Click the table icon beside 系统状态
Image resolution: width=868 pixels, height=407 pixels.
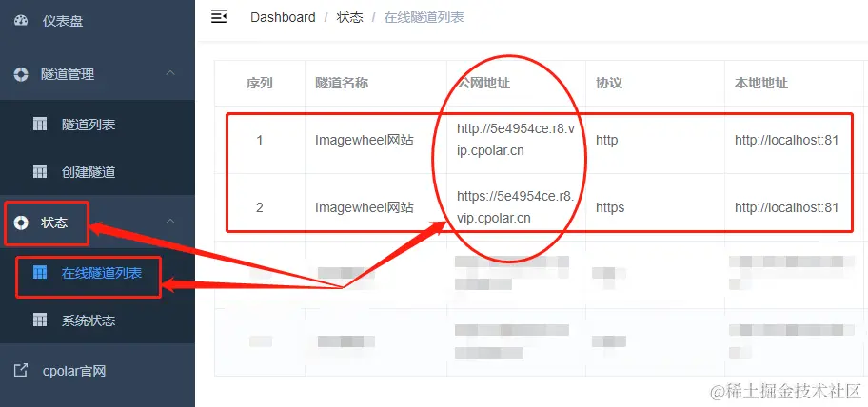(40, 320)
